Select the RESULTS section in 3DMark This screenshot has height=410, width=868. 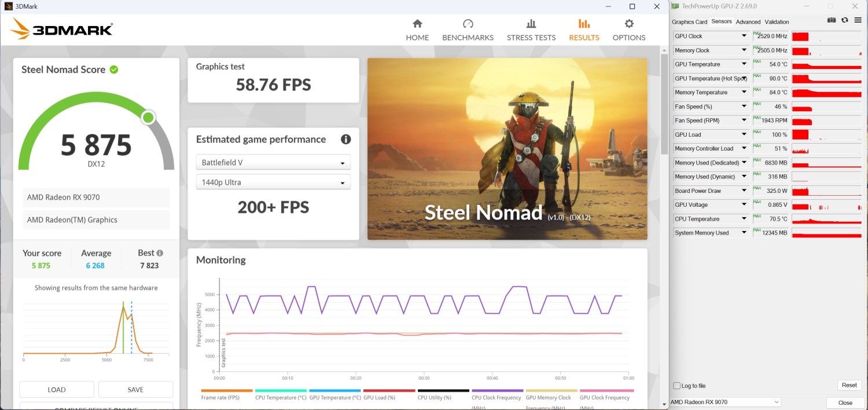point(584,30)
